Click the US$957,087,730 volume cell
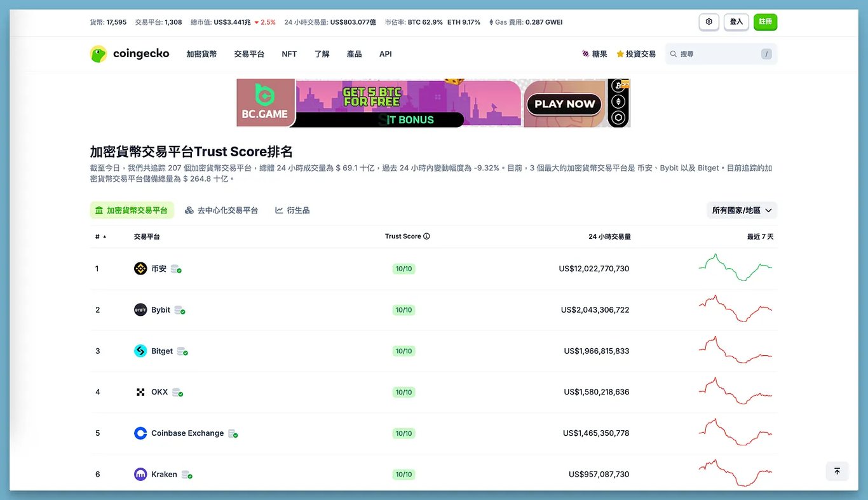 [599, 474]
